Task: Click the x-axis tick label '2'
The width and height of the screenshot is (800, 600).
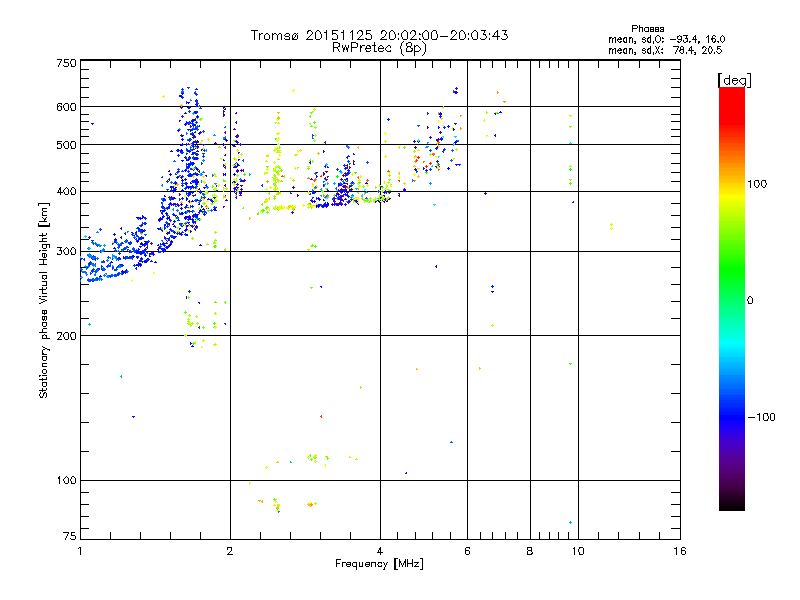Action: click(230, 551)
